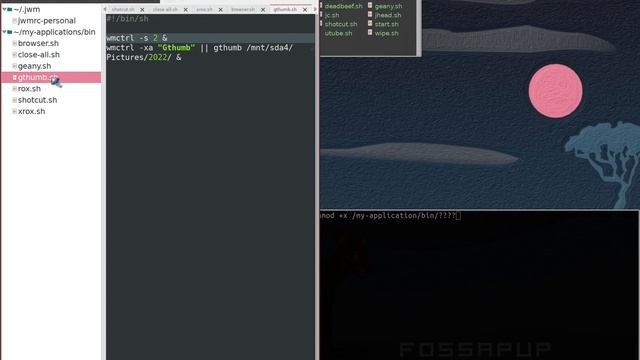640x360 pixels.
Task: Click the geany.sh file icon in file manager
Action: (370, 5)
